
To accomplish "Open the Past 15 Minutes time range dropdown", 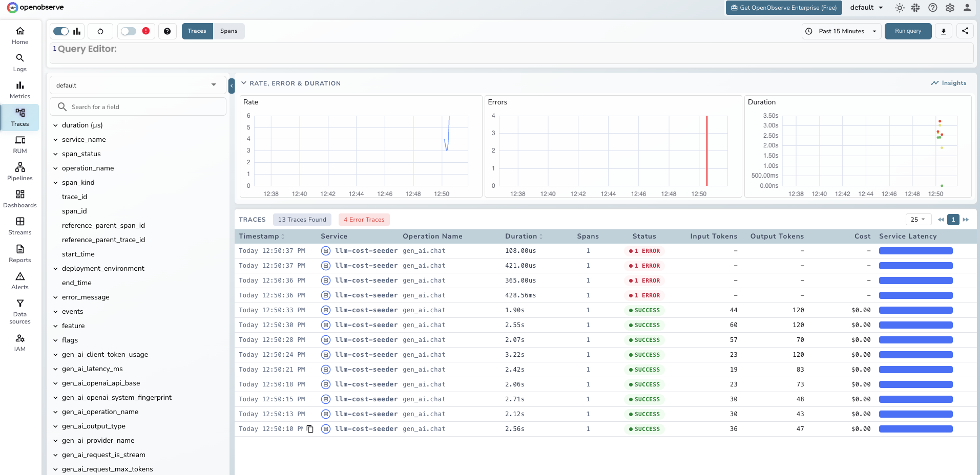I will click(840, 31).
